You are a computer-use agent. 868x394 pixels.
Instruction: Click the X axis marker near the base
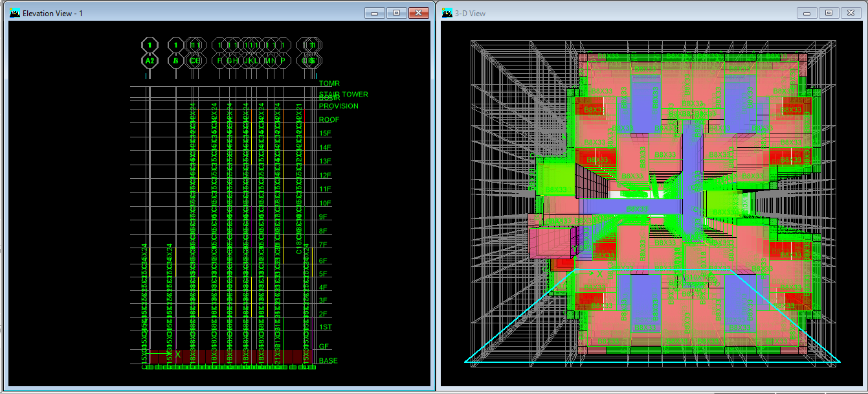pos(177,354)
